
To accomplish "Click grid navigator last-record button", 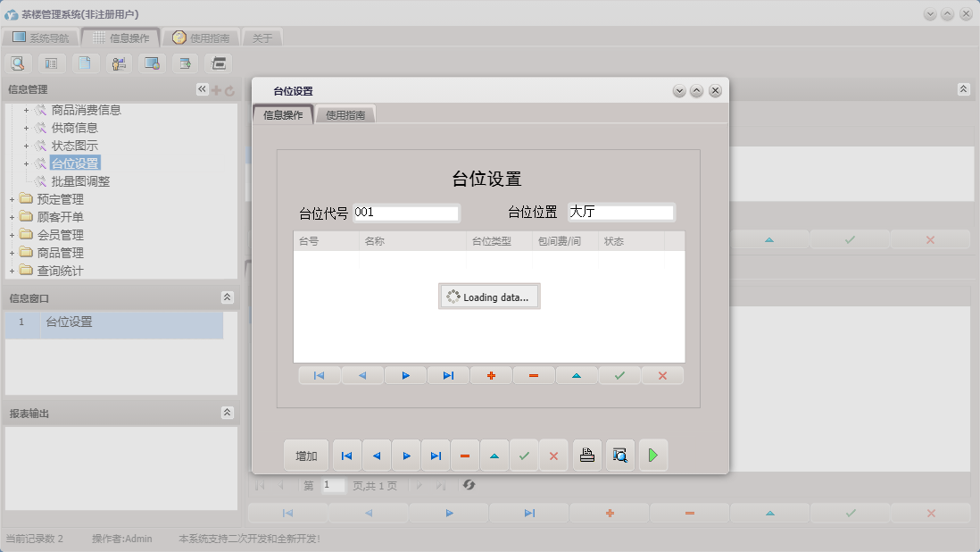I will point(448,376).
